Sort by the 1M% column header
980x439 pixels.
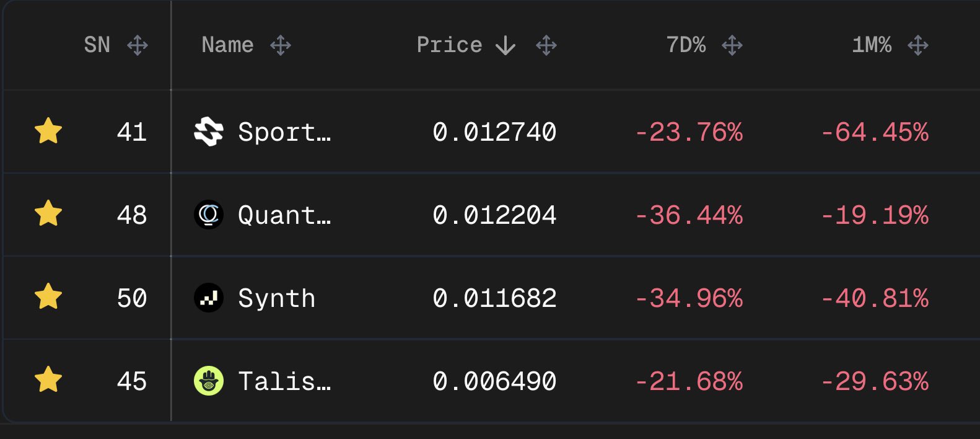(x=872, y=45)
